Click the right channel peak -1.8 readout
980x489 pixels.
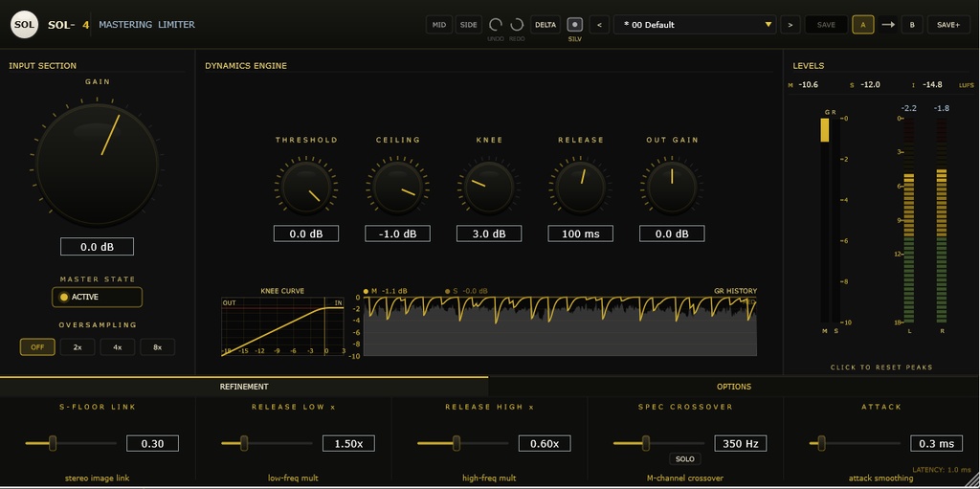942,108
